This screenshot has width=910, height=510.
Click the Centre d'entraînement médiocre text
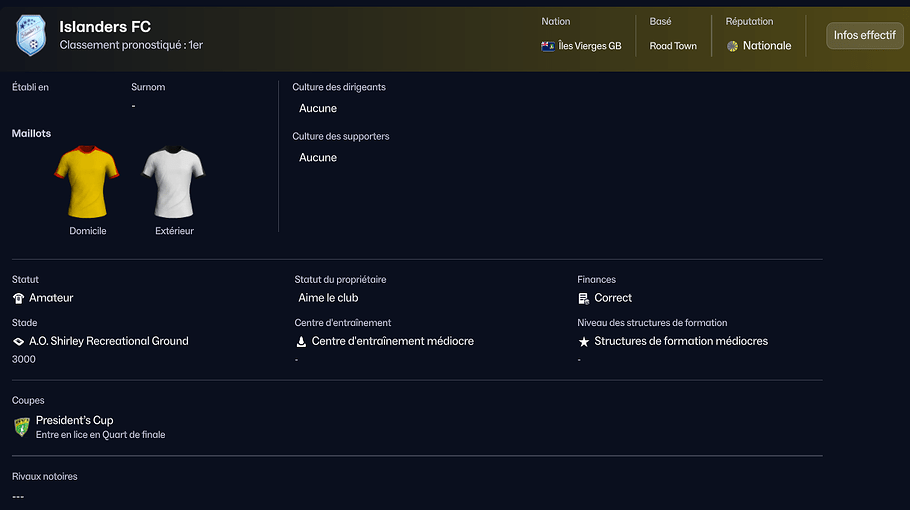pos(392,341)
